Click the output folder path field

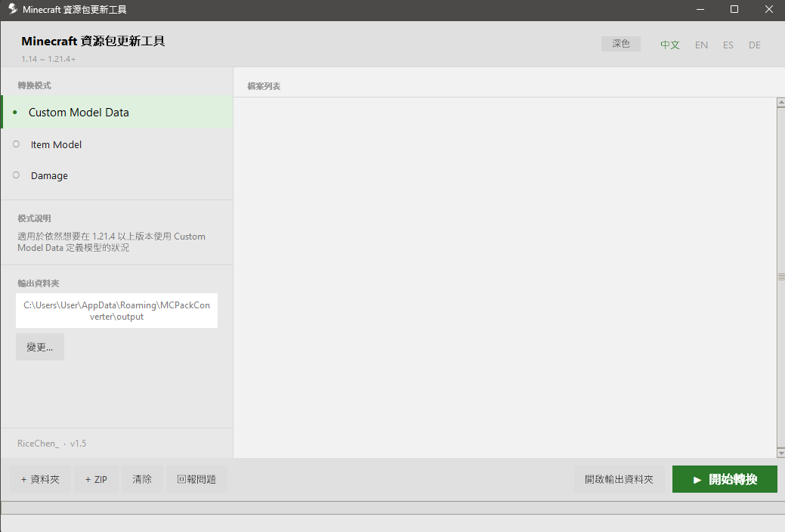pyautogui.click(x=116, y=311)
